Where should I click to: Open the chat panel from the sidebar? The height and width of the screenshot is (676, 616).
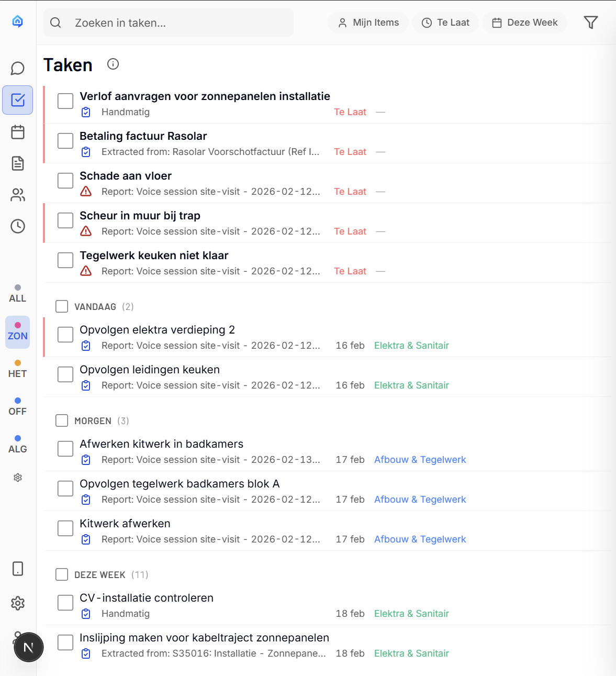point(18,68)
